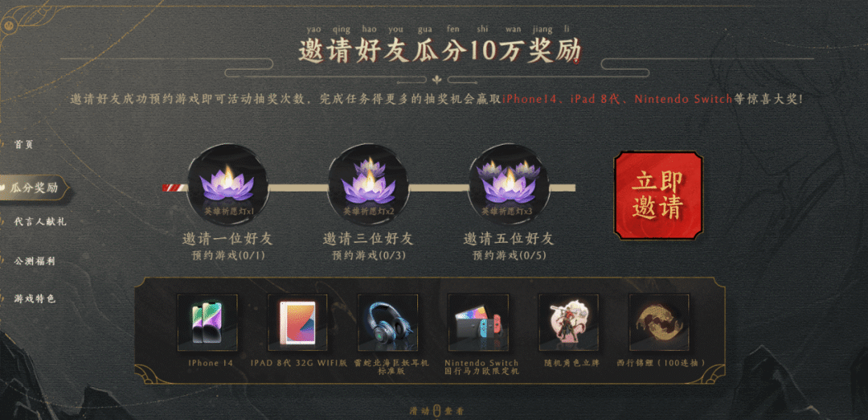Click the 滑动查看 mouse scroll indicator
The width and height of the screenshot is (868, 420).
coord(436,411)
